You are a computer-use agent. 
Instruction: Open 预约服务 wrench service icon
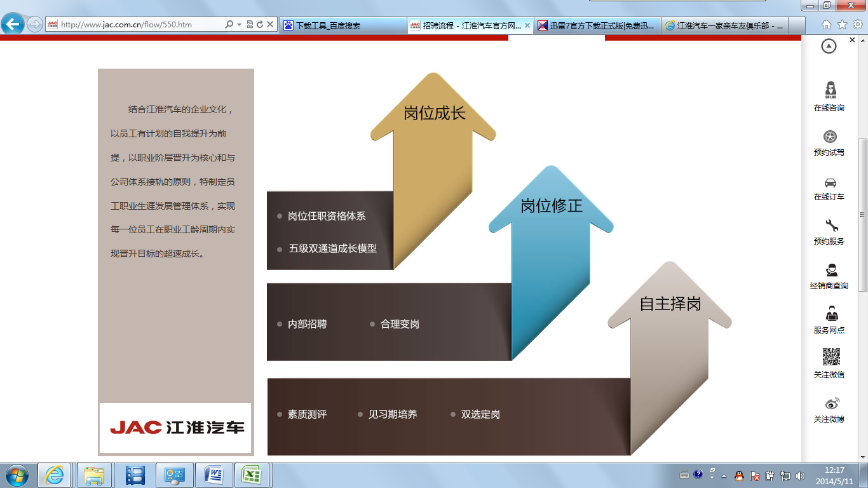pyautogui.click(x=831, y=226)
